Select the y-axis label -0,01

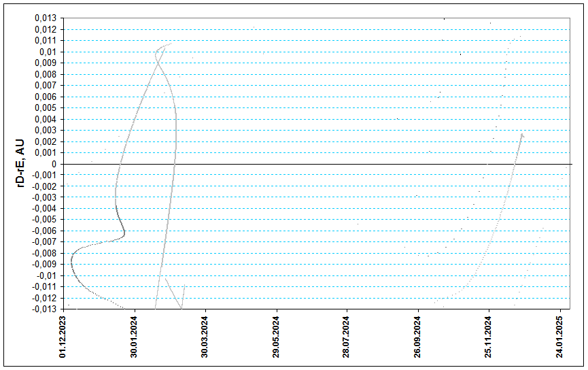(x=46, y=275)
